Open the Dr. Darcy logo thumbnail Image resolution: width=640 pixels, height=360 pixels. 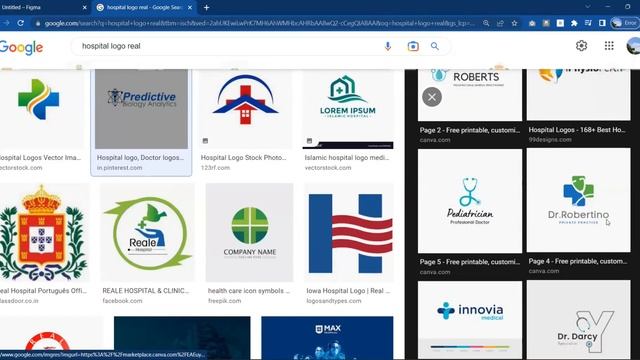tap(578, 320)
